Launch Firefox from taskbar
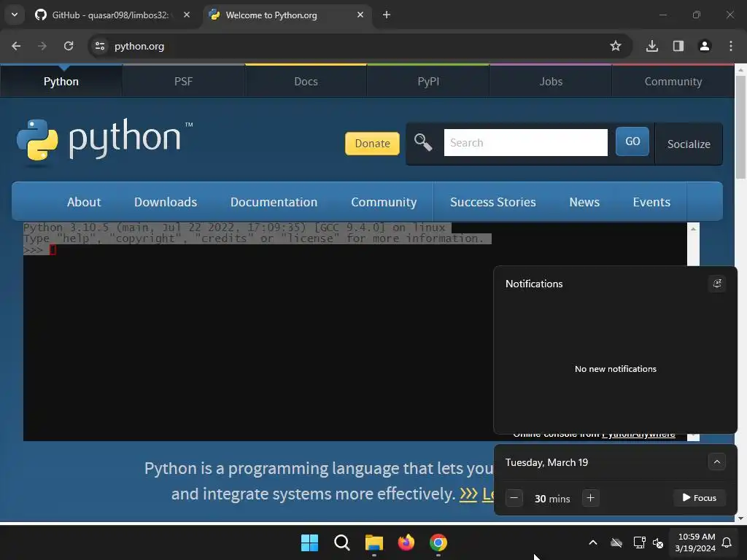Image resolution: width=747 pixels, height=560 pixels. [406, 542]
